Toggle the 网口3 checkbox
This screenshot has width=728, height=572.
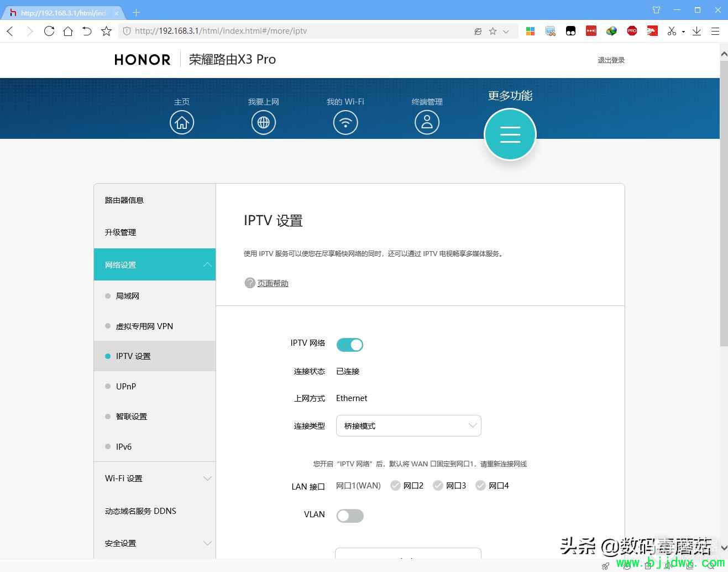(x=438, y=485)
